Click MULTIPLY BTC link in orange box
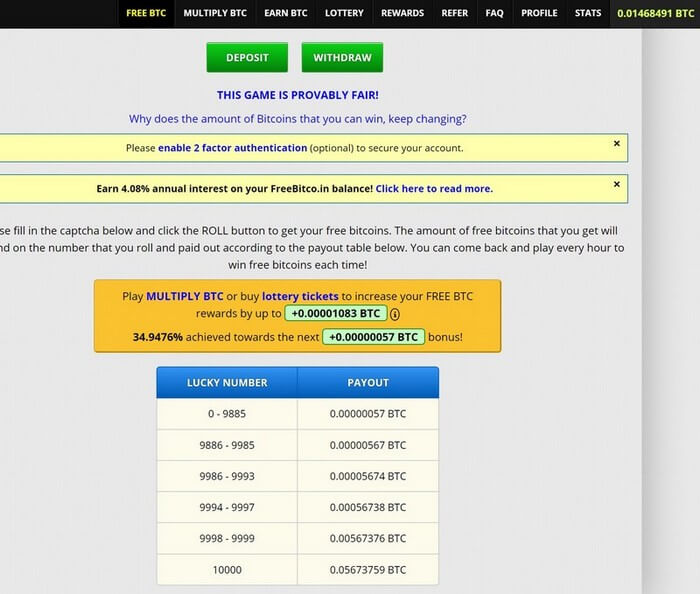The image size is (700, 594). 184,297
